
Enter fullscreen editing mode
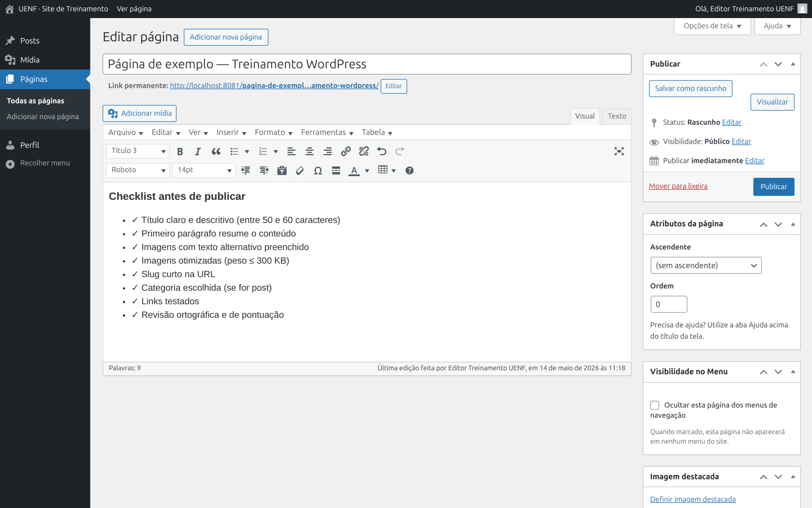[619, 151]
